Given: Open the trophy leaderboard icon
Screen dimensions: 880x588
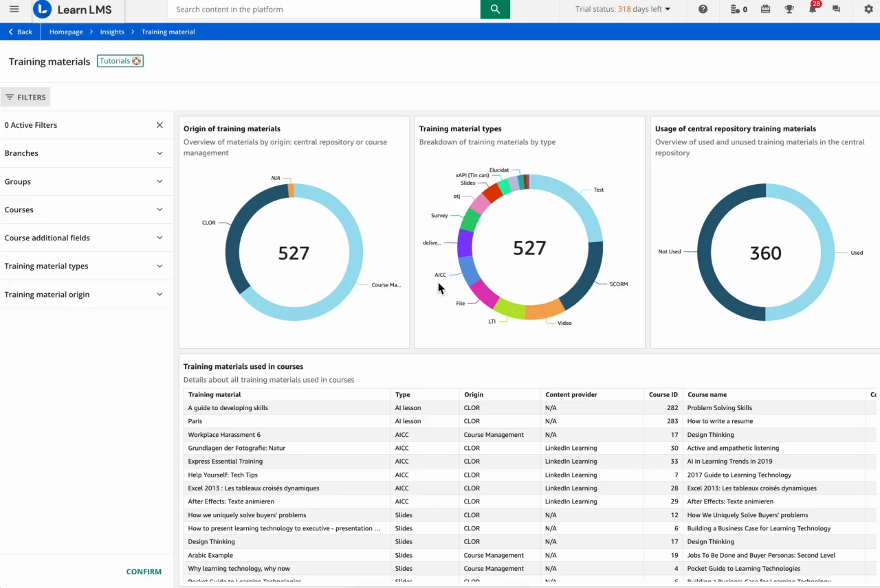Looking at the screenshot, I should tap(789, 10).
